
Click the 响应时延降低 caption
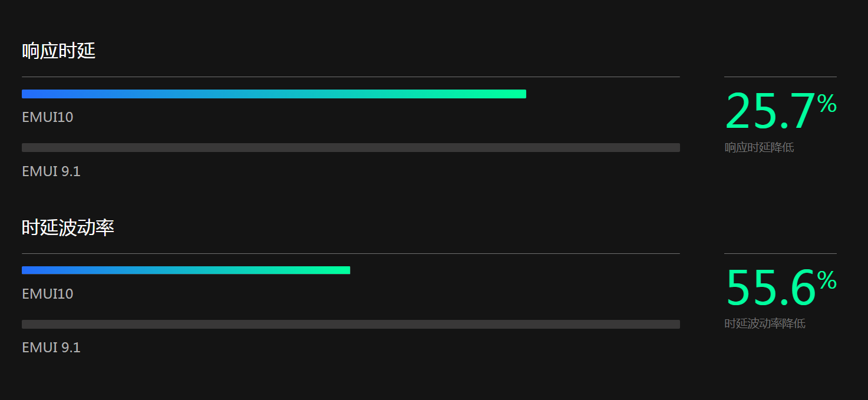tap(759, 147)
